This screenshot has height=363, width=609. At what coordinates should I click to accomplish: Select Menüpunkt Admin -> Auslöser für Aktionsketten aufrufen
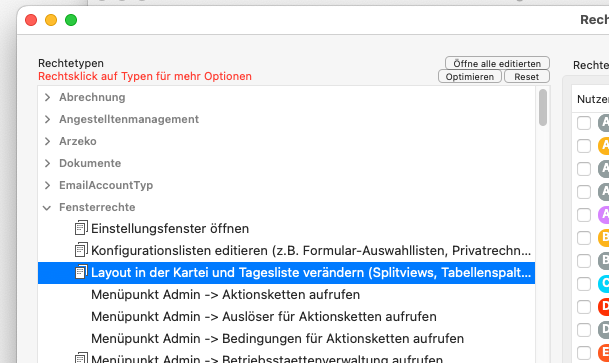(x=286, y=316)
